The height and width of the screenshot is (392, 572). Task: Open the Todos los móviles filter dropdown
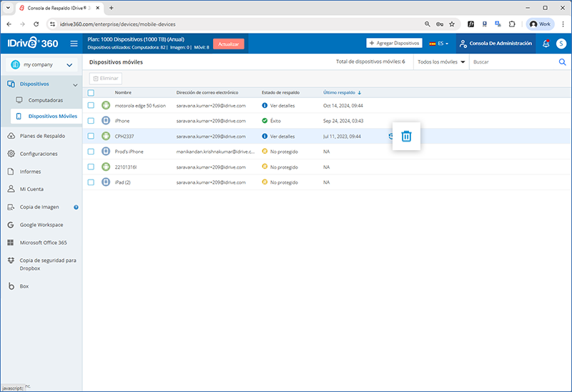[x=440, y=62]
